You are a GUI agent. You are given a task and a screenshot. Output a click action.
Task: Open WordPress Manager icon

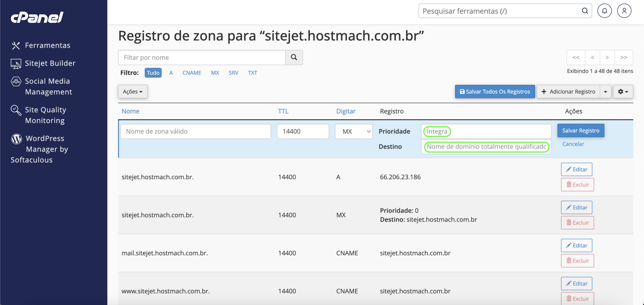coord(16,139)
